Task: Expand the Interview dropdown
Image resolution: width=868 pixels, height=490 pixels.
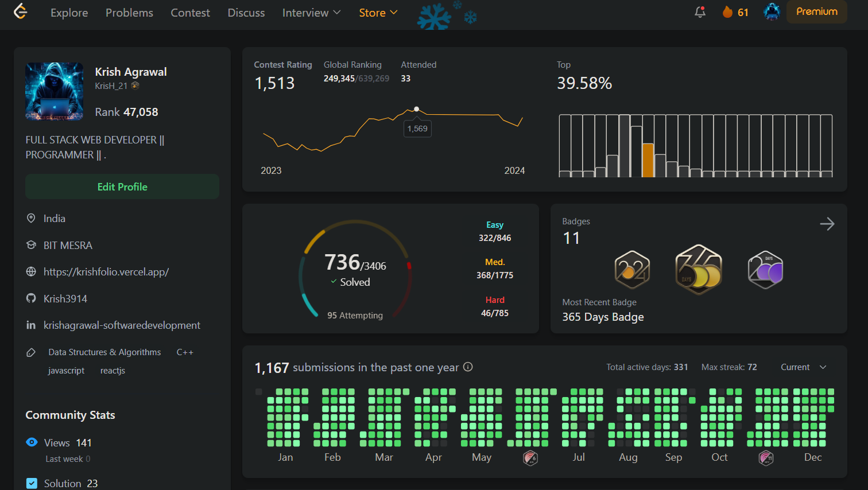Action: coord(311,13)
